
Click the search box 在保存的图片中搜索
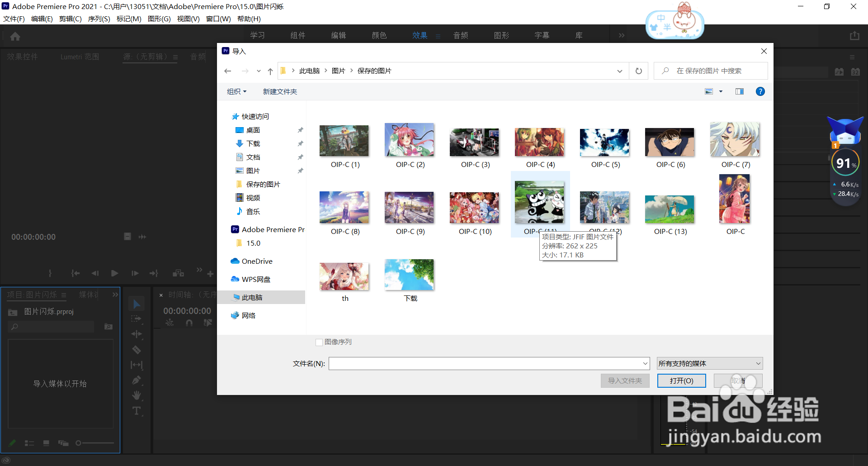[711, 71]
